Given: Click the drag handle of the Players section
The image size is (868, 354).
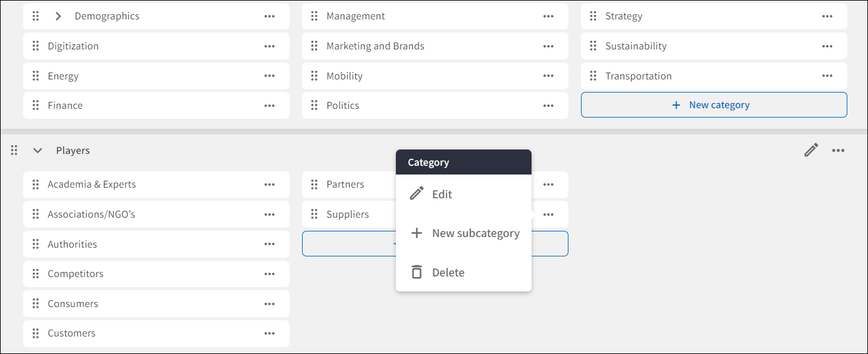Looking at the screenshot, I should point(14,150).
